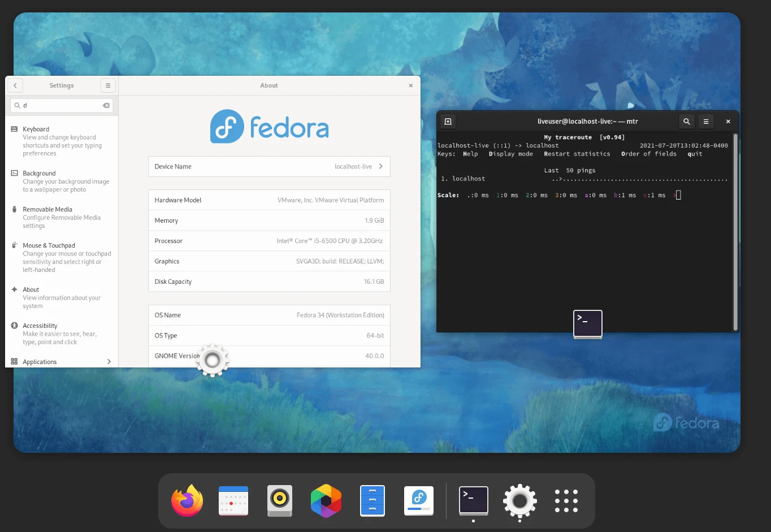The height and width of the screenshot is (532, 771).
Task: Open Firefox from the dock
Action: pyautogui.click(x=187, y=501)
